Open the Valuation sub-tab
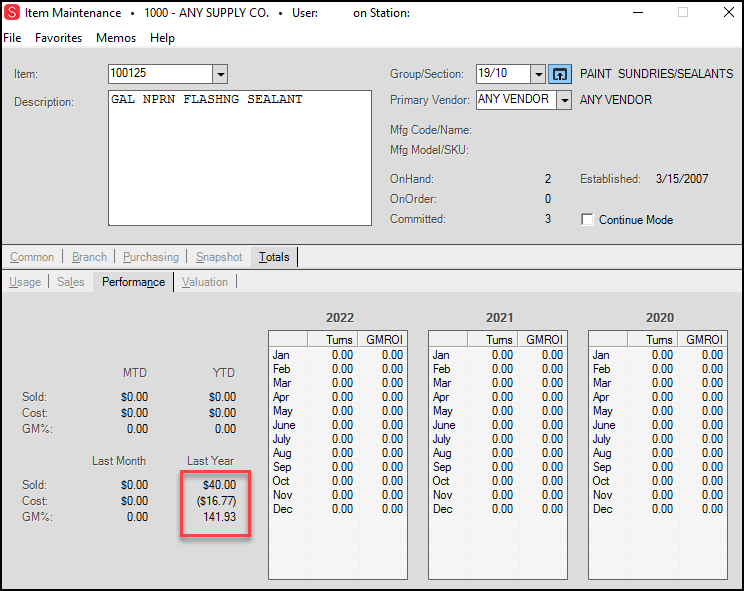Screen dimensions: 744x591 tap(205, 282)
